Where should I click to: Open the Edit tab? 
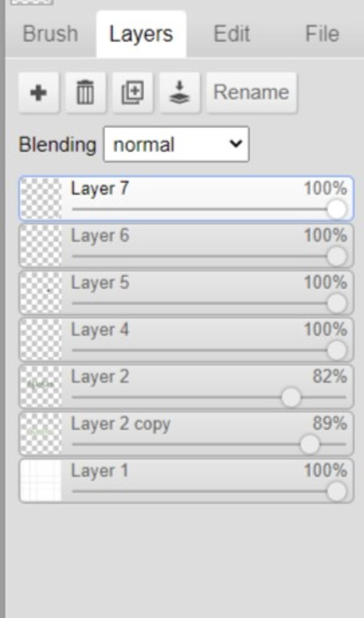click(232, 34)
